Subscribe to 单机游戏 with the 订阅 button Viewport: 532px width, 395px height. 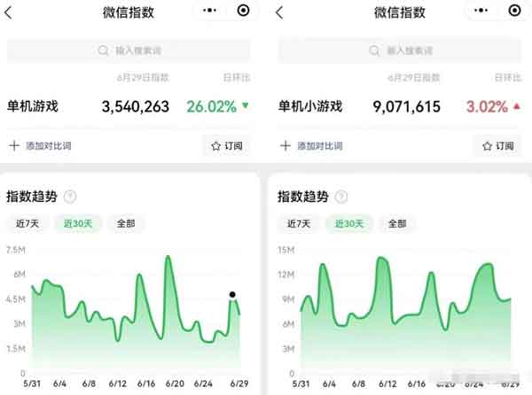coord(227,146)
